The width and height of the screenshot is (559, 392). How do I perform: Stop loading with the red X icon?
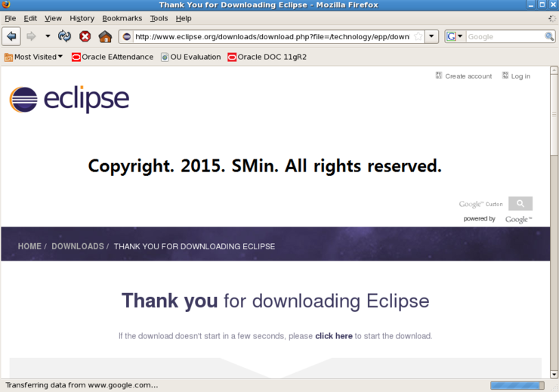point(85,36)
